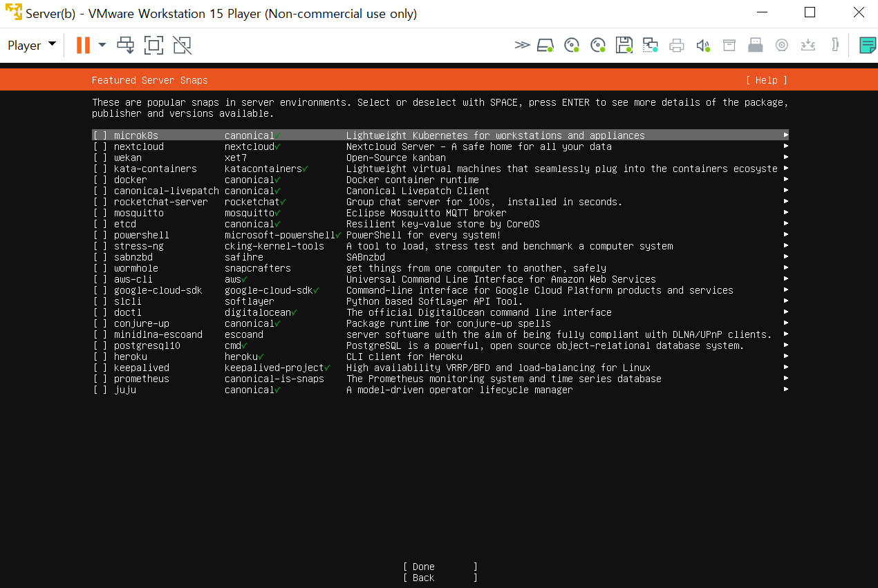
Task: Click the CD/DVD icon next to the hard disk
Action: tap(572, 45)
